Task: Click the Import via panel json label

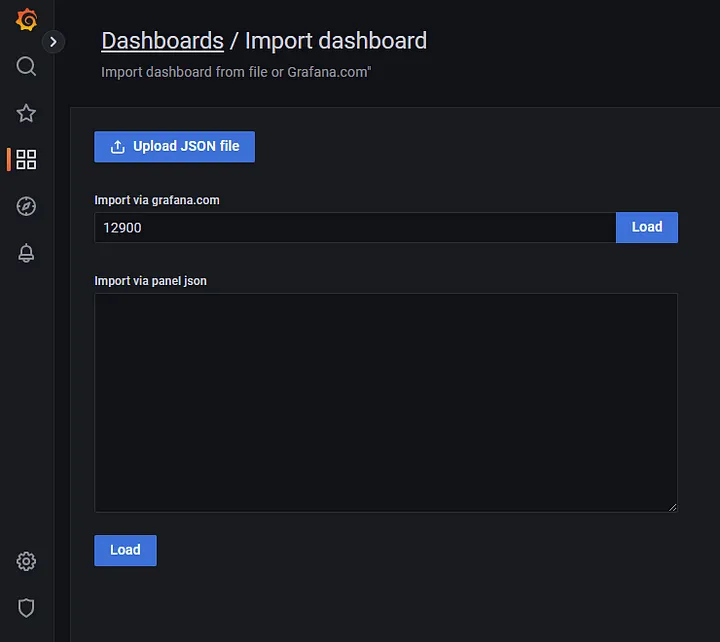Action: click(151, 281)
